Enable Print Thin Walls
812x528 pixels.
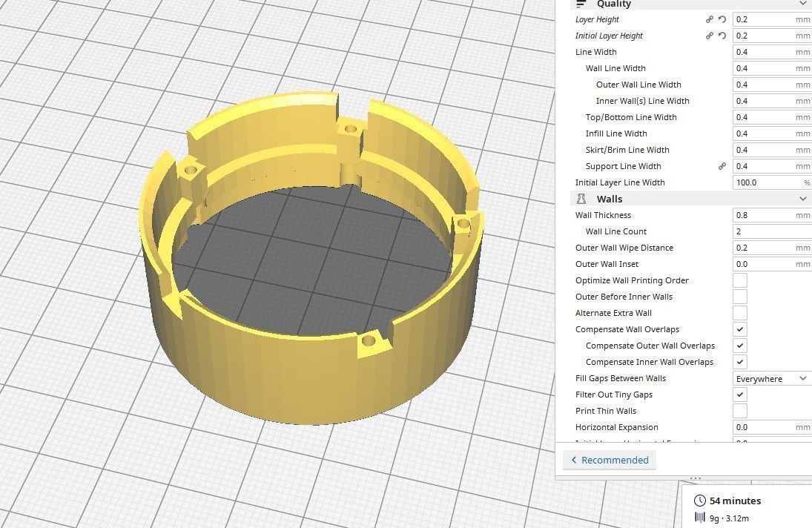[739, 411]
